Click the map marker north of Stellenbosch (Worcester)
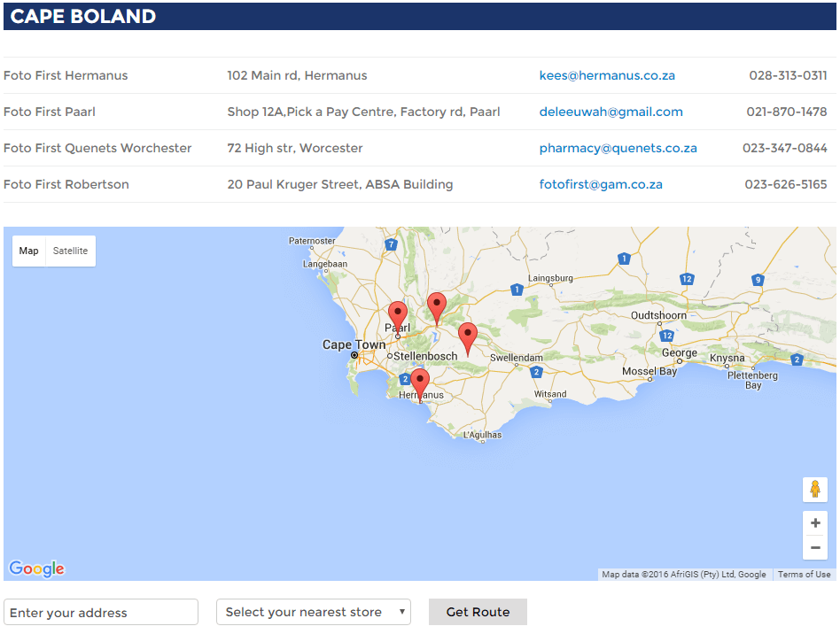This screenshot has width=840, height=634. point(437,308)
